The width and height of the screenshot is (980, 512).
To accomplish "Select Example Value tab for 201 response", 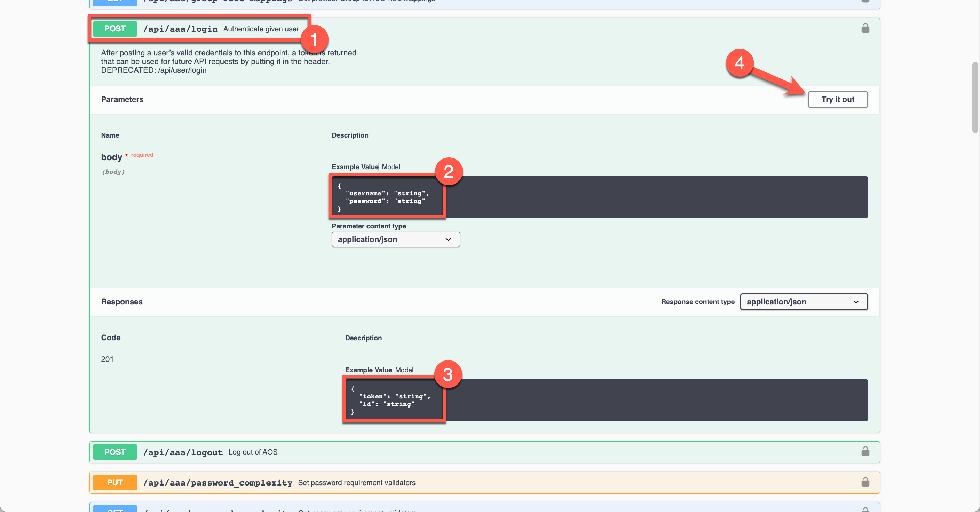I will (x=368, y=370).
